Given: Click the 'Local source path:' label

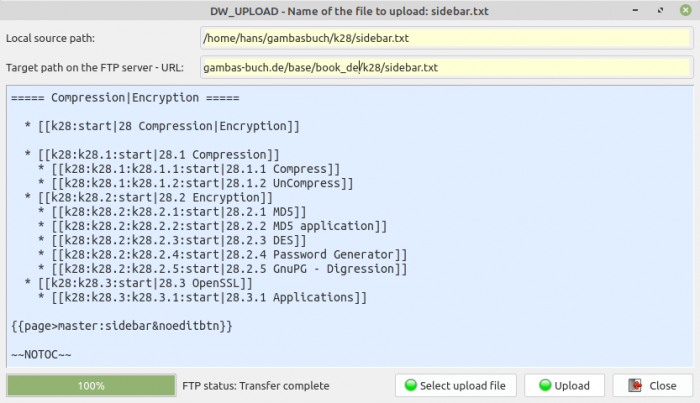Looking at the screenshot, I should pos(50,39).
